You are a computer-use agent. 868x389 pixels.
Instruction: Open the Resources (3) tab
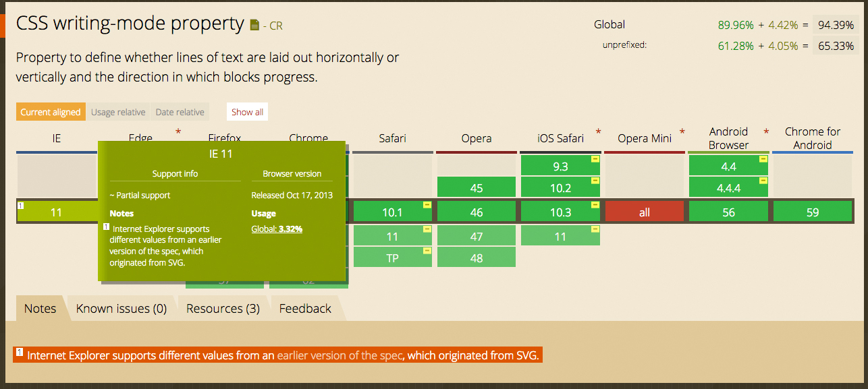coord(223,308)
